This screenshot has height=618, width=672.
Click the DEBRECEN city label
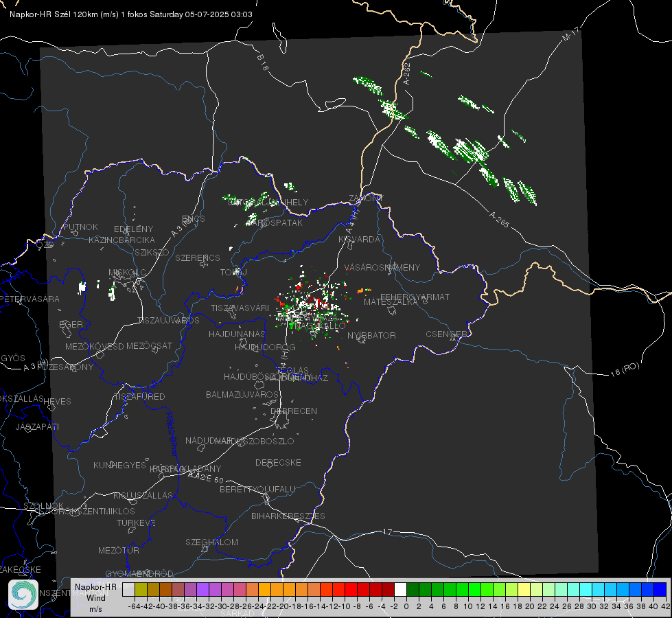[x=294, y=411]
